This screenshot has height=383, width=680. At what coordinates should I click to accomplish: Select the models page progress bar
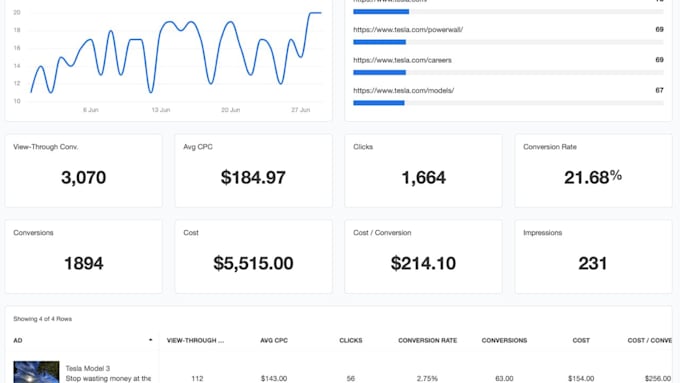[508, 103]
